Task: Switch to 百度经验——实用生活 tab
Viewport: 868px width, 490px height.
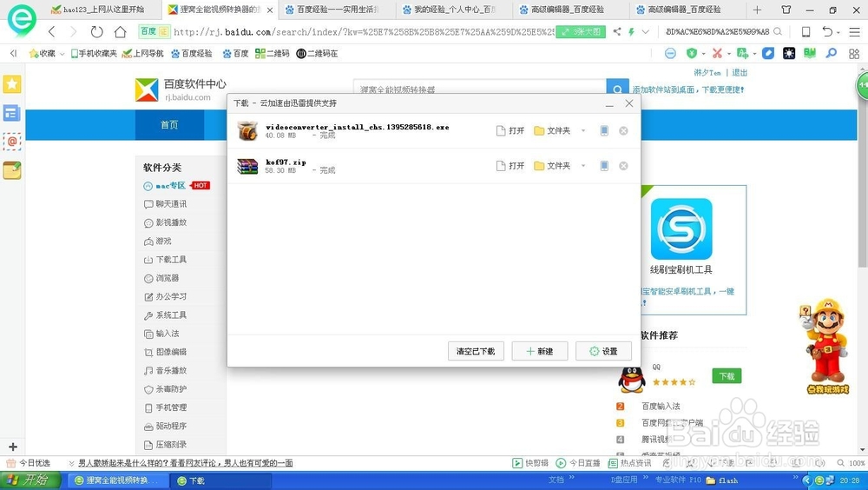Action: click(x=338, y=10)
